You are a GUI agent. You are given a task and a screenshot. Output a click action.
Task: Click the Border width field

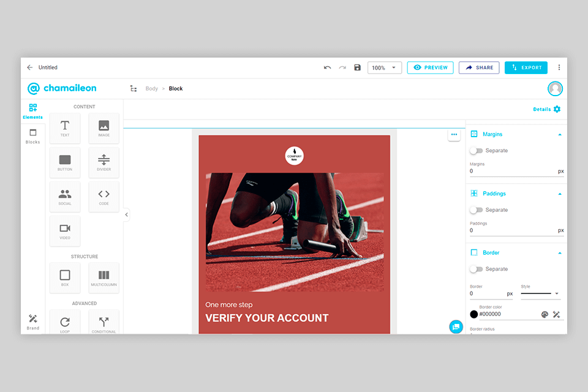pos(491,293)
